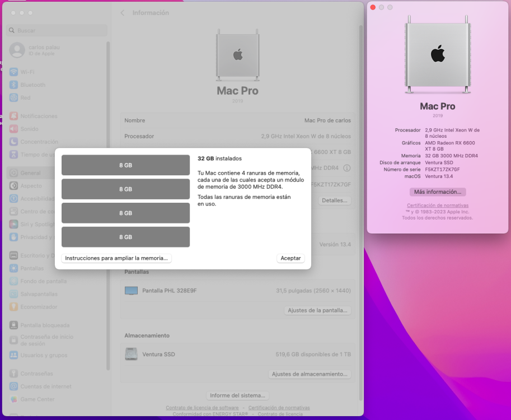Open Certificación de normativas in About window
The image size is (511, 420).
click(x=437, y=206)
